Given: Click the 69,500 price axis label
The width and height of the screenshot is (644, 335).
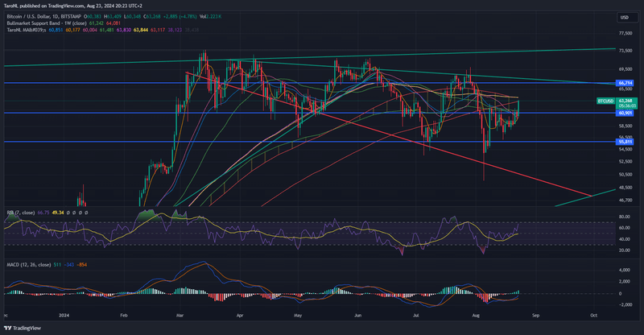Looking at the screenshot, I should pos(625,69).
